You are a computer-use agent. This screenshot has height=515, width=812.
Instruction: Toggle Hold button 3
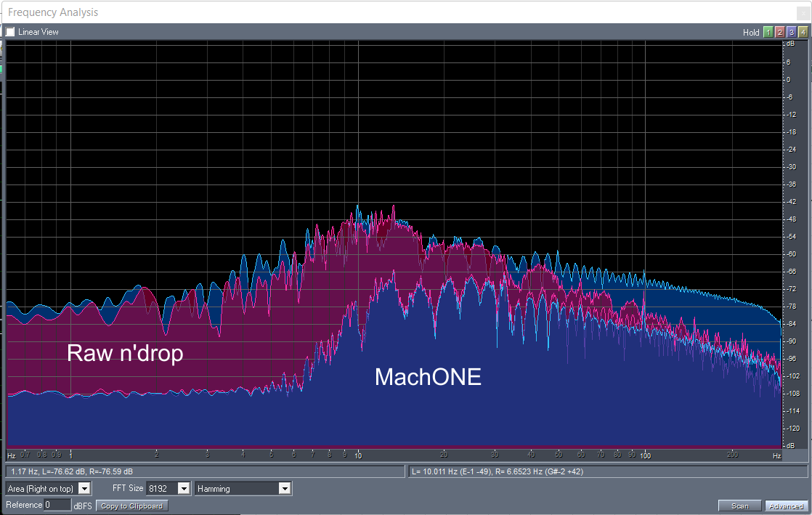point(791,32)
